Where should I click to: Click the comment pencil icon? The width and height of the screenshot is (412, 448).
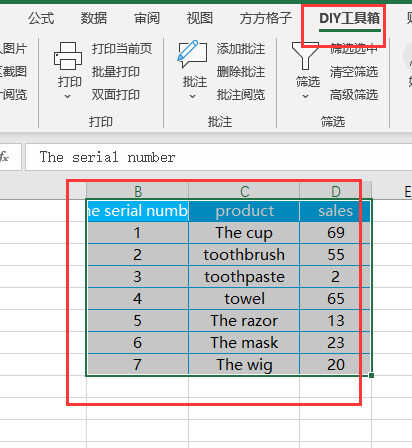192,54
